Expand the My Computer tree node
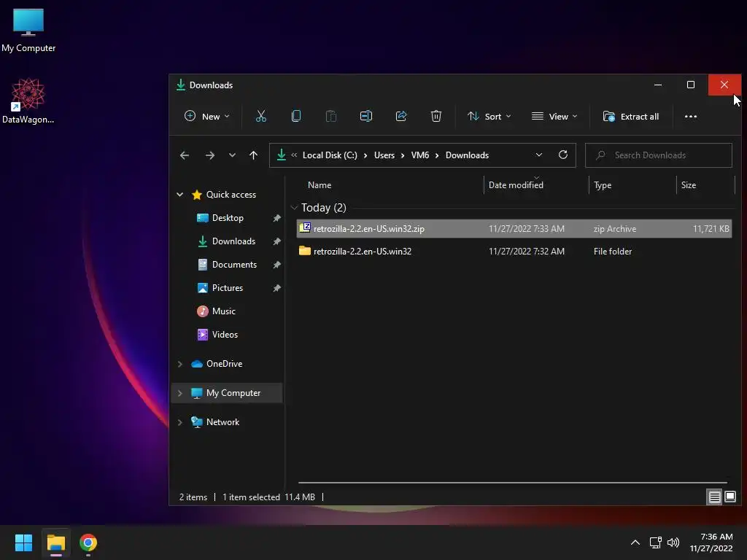 click(179, 393)
